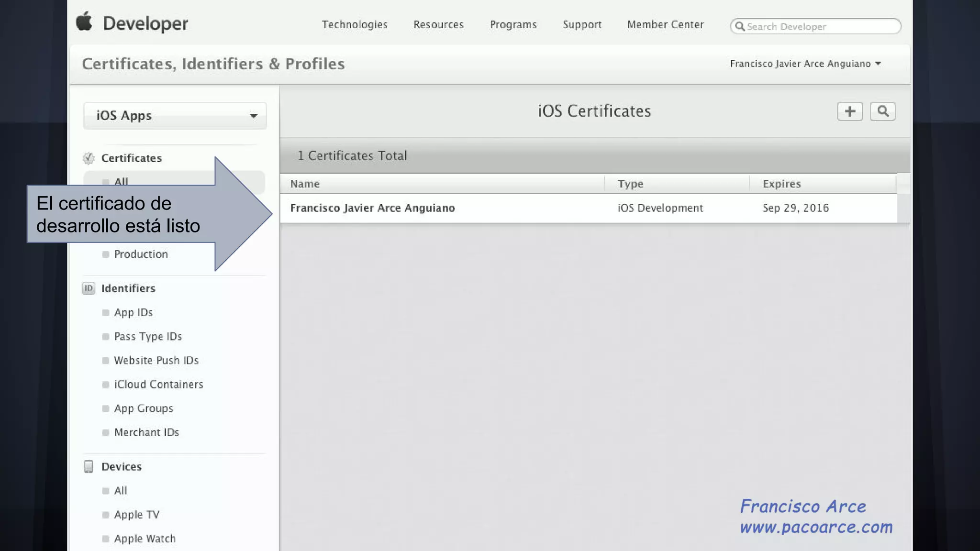Click the iOS Development type cell
980x551 pixels.
(x=660, y=208)
